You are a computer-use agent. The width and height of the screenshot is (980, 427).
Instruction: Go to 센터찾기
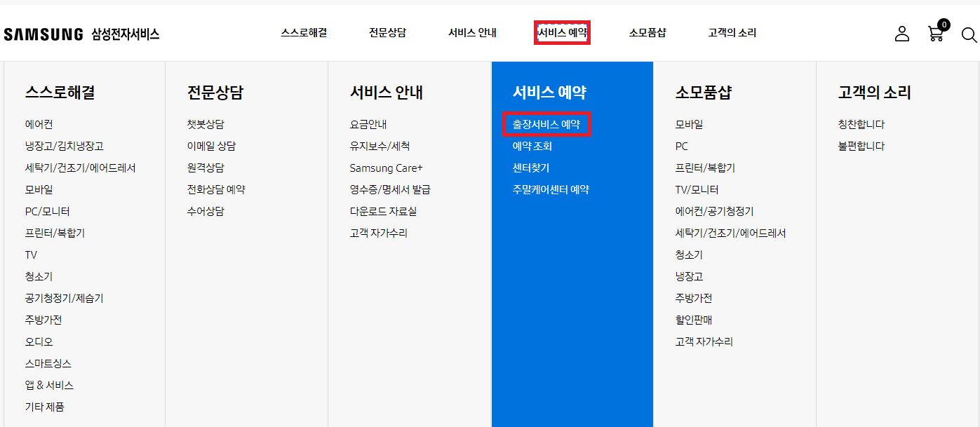click(x=531, y=168)
